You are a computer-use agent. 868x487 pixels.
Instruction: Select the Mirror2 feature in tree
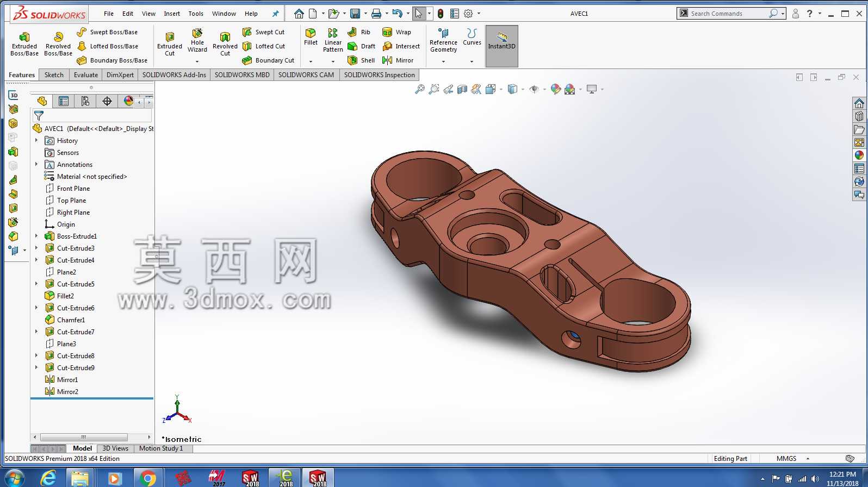[62, 392]
